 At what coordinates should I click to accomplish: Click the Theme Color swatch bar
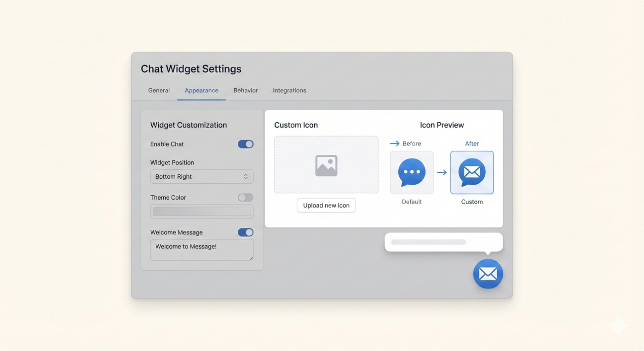click(x=201, y=211)
